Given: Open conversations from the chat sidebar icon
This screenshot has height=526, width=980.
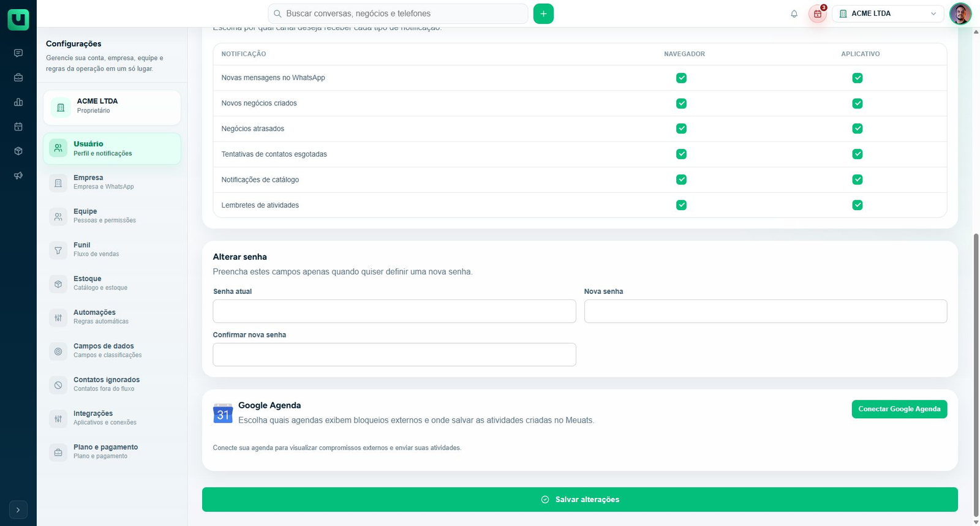Looking at the screenshot, I should [18, 53].
